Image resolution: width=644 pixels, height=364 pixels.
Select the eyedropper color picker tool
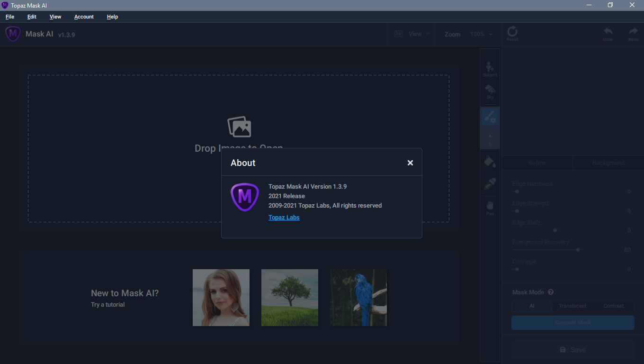click(490, 183)
